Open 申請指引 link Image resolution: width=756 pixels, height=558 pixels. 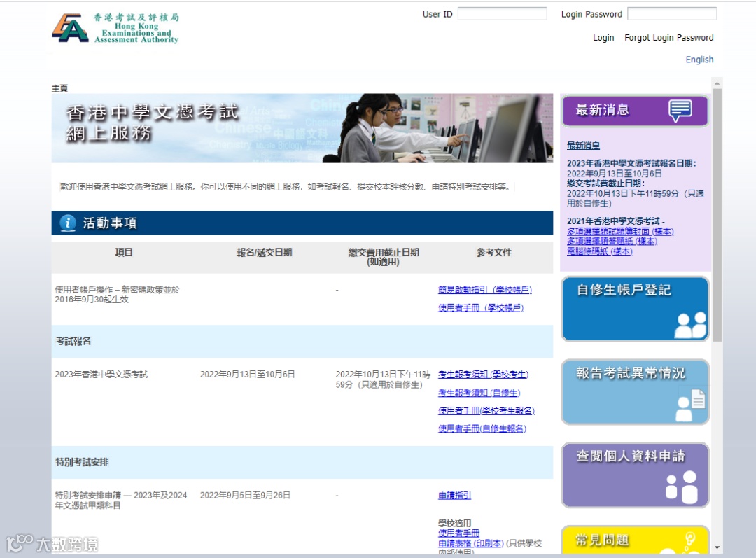pos(454,495)
